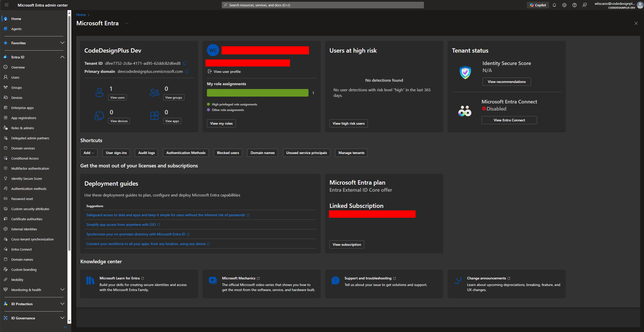Click the Agents icon in sidebar
This screenshot has width=644, height=332.
pos(6,29)
